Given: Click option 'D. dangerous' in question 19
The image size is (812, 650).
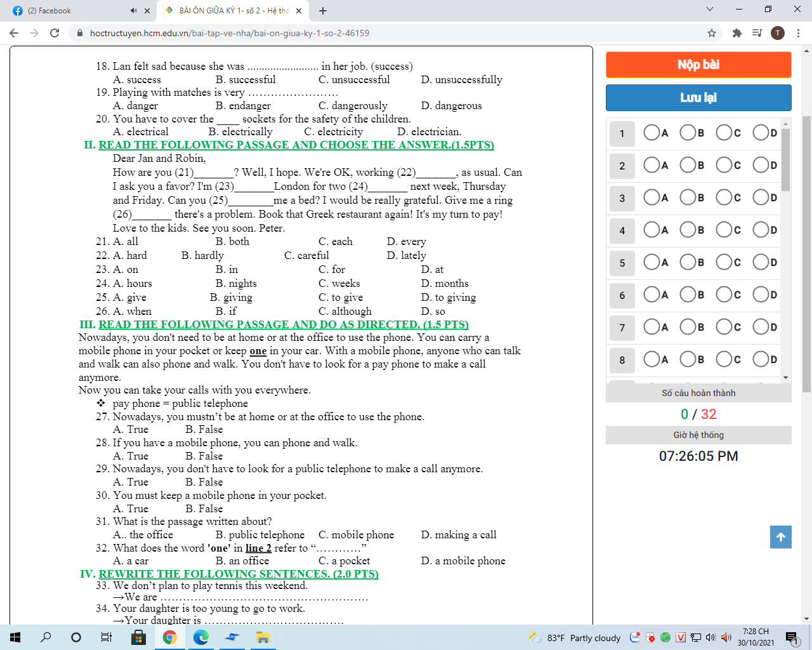Looking at the screenshot, I should 451,105.
